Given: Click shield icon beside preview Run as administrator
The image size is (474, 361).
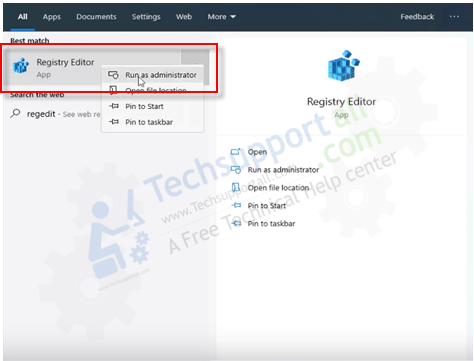Looking at the screenshot, I should coord(236,170).
